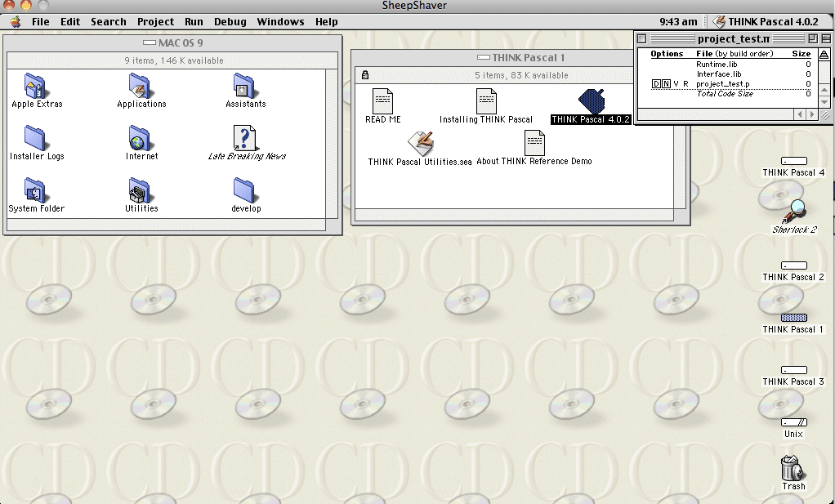Click project window scroll right arrow
The image size is (835, 504).
(x=811, y=114)
